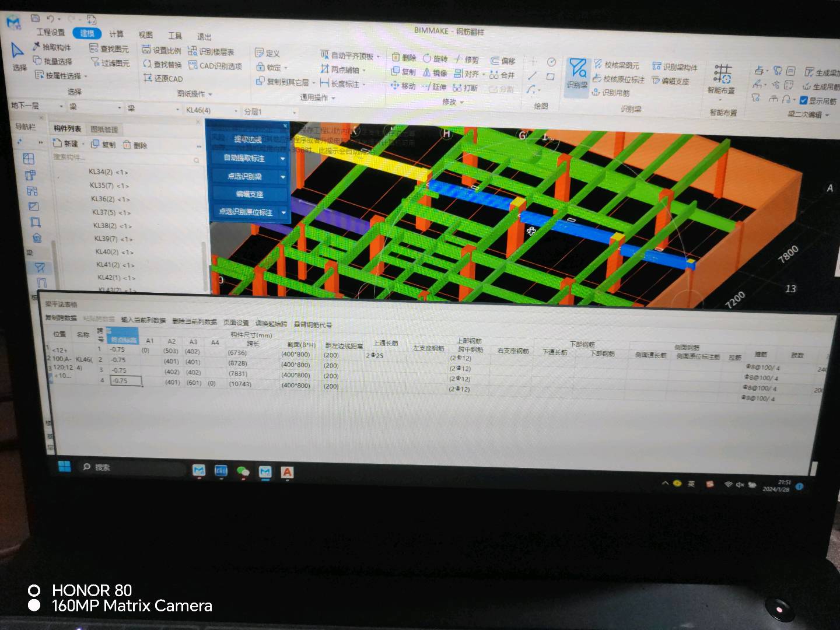Image resolution: width=840 pixels, height=630 pixels.
Task: Click the 智能布置 grid icon
Action: [x=722, y=75]
